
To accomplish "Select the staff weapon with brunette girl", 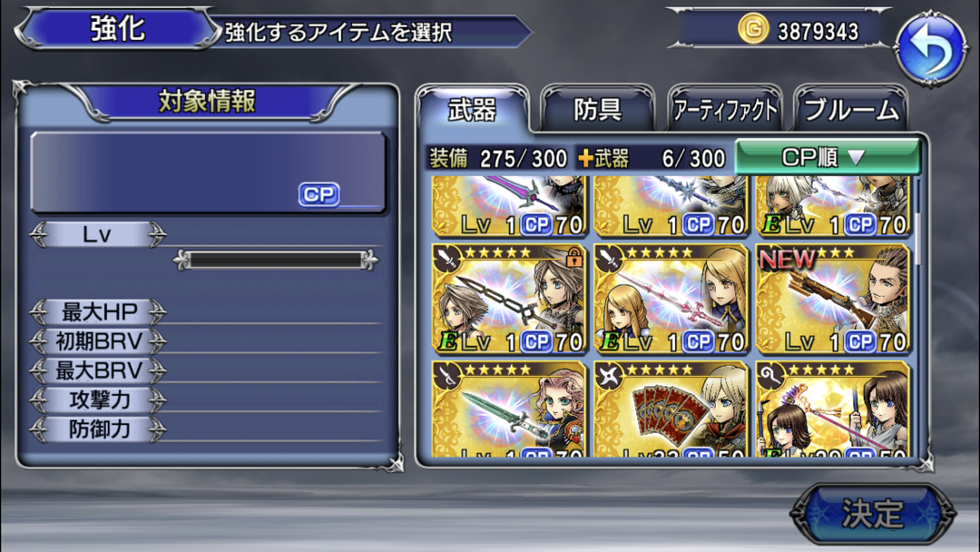I will click(833, 409).
